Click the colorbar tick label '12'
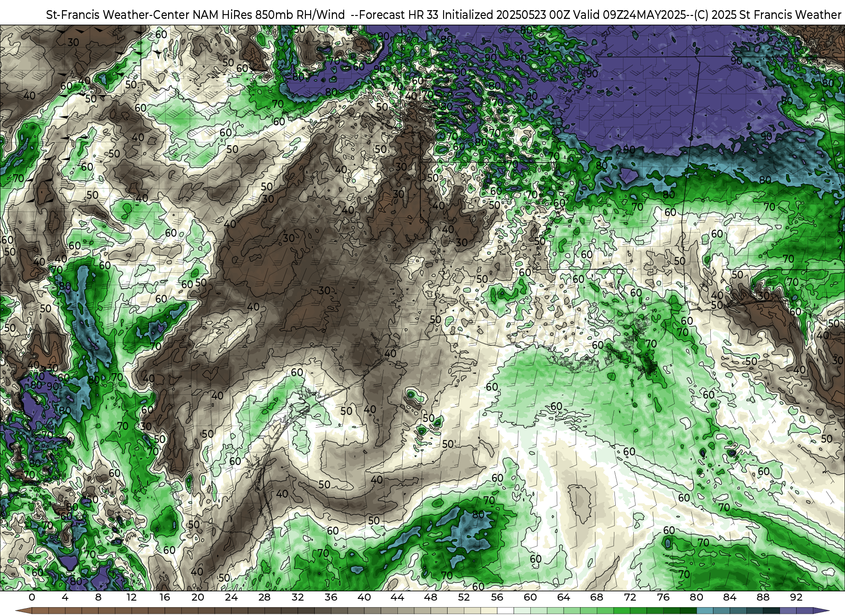Screen dimensions: 845x616 click(132, 597)
